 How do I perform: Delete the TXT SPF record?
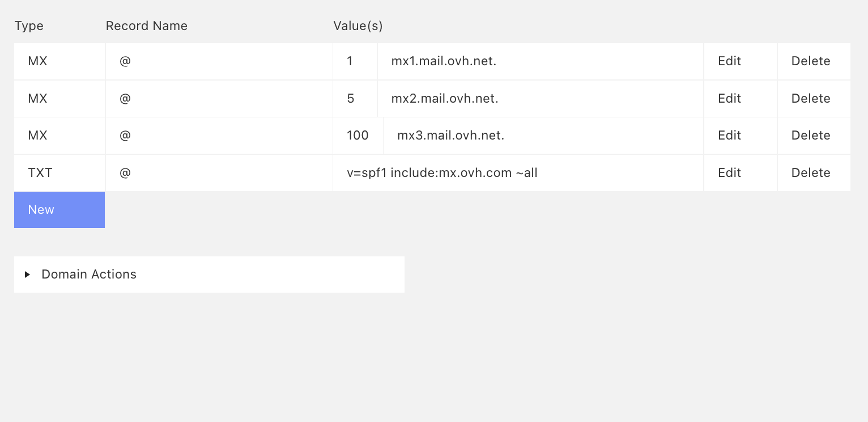click(x=811, y=173)
